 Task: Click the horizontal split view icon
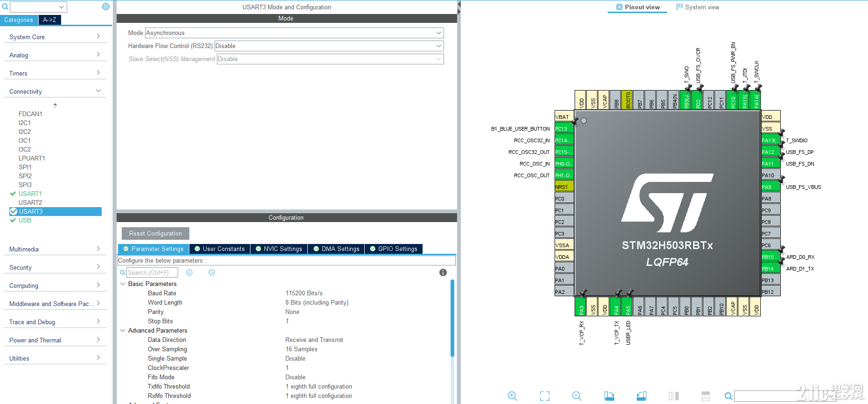click(706, 396)
